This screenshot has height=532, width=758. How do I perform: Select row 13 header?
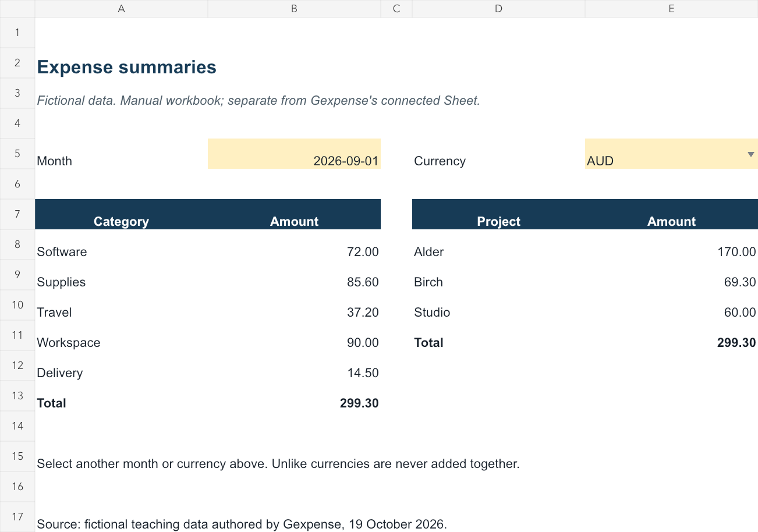pos(17,396)
